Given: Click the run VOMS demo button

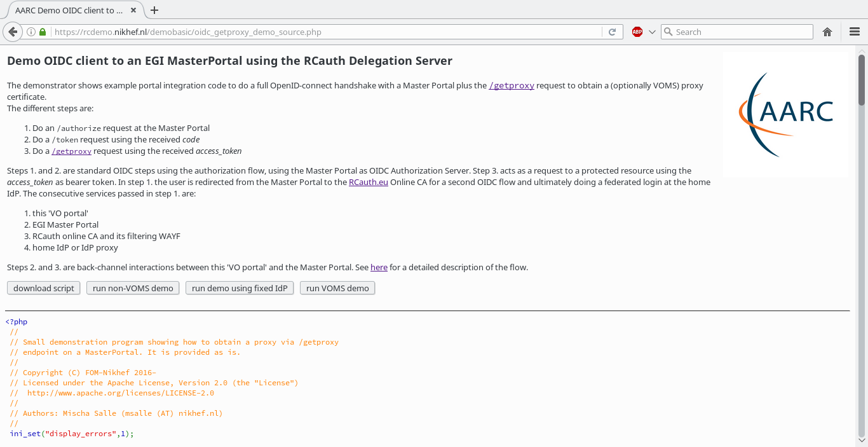Looking at the screenshot, I should (337, 288).
